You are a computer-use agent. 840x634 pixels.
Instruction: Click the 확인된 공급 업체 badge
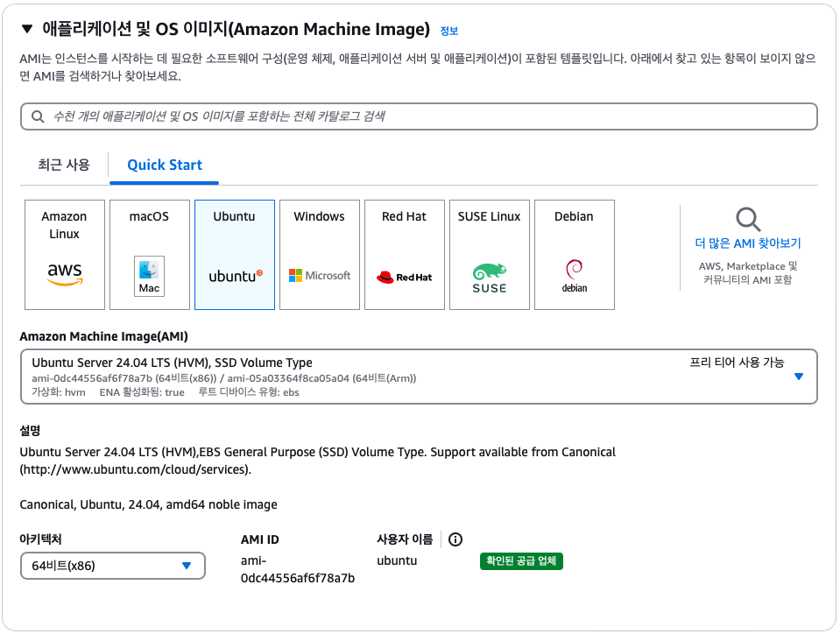tap(521, 560)
